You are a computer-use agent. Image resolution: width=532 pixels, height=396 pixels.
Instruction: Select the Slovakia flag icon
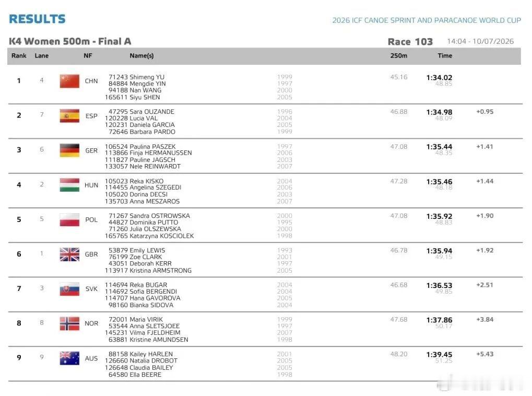click(x=69, y=289)
